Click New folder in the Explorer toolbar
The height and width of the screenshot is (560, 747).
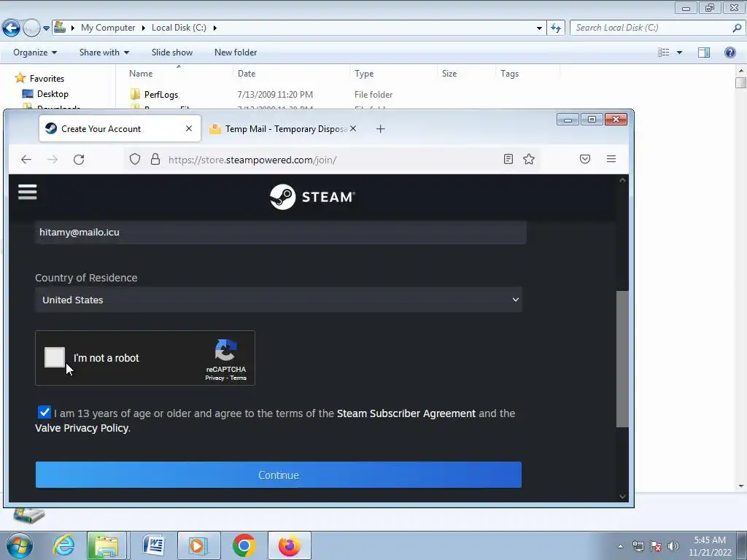coord(236,52)
